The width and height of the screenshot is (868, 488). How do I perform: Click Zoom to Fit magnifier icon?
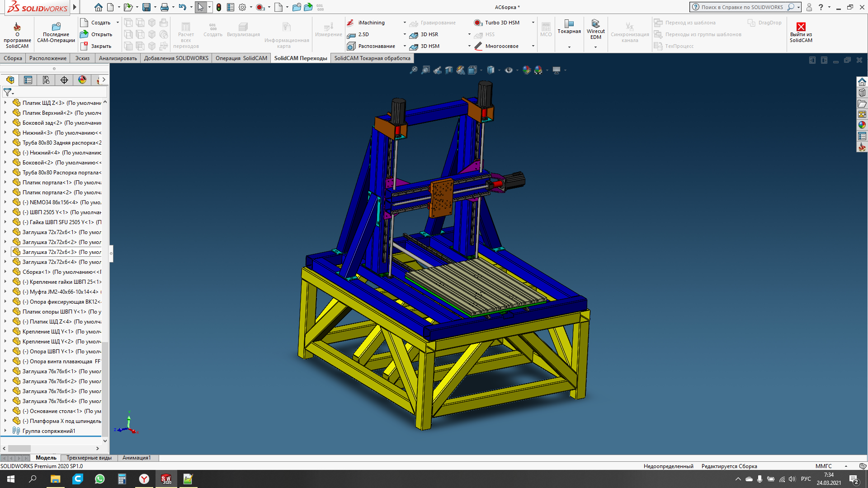coord(413,70)
